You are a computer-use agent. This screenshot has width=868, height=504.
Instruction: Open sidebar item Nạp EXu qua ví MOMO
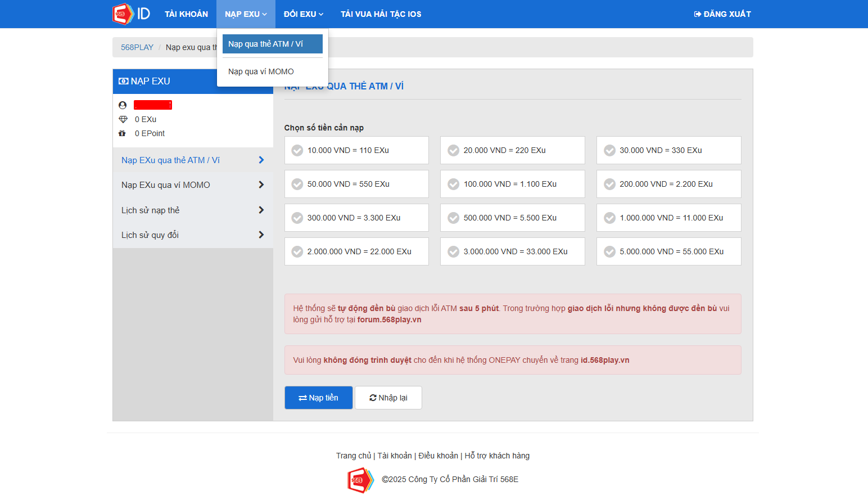pyautogui.click(x=193, y=185)
